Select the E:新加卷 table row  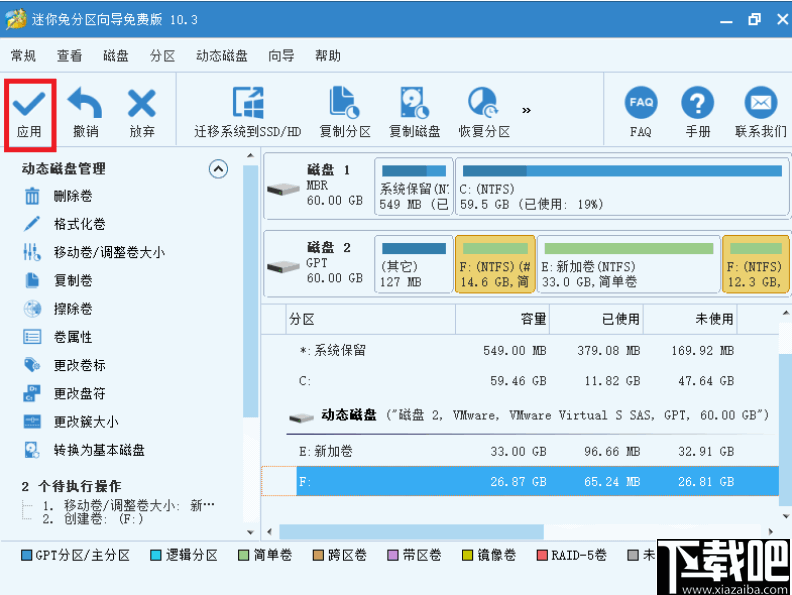point(520,452)
